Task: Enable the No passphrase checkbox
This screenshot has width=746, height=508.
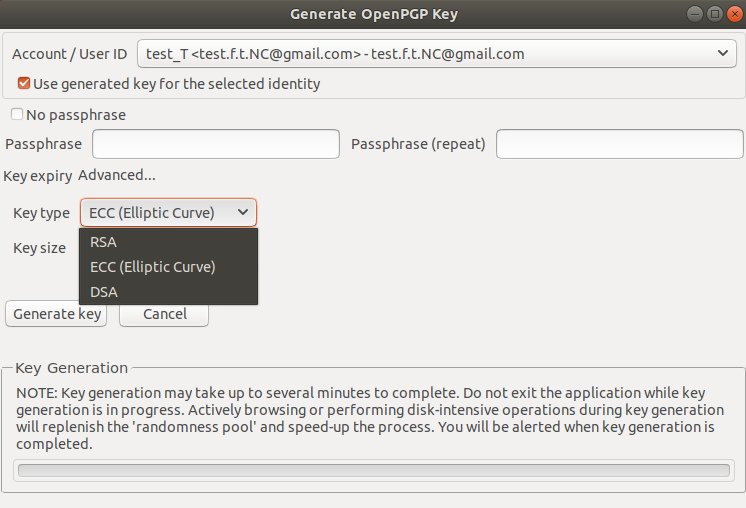Action: click(17, 114)
